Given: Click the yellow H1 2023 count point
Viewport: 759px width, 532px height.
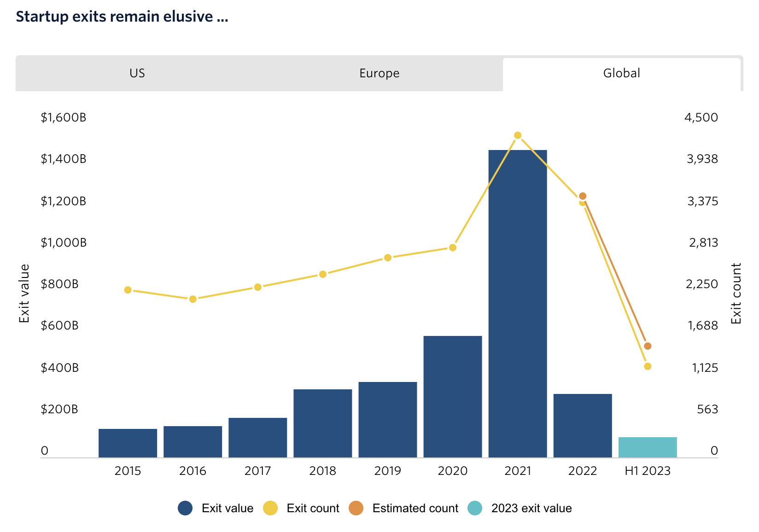Looking at the screenshot, I should coord(648,366).
